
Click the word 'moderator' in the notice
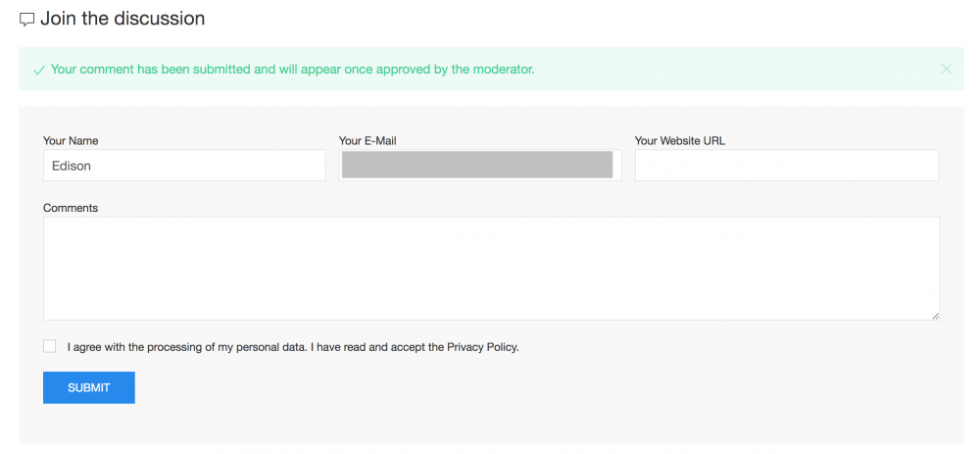[x=501, y=70]
